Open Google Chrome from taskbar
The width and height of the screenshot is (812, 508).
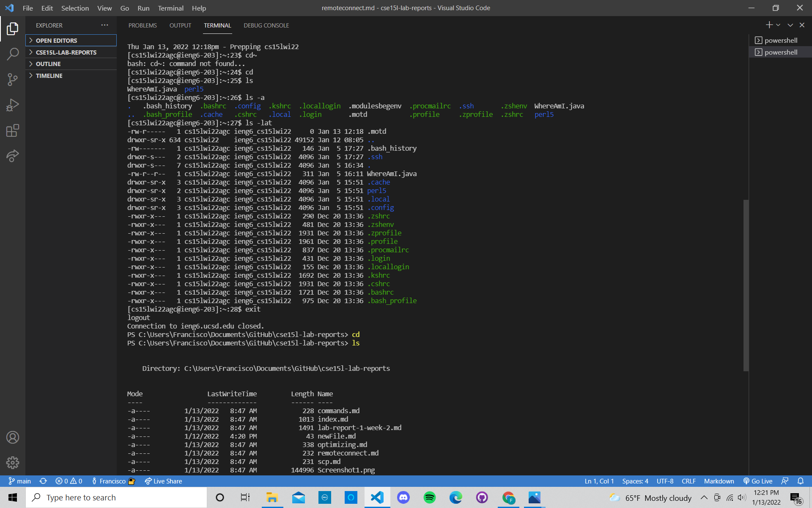[508, 497]
